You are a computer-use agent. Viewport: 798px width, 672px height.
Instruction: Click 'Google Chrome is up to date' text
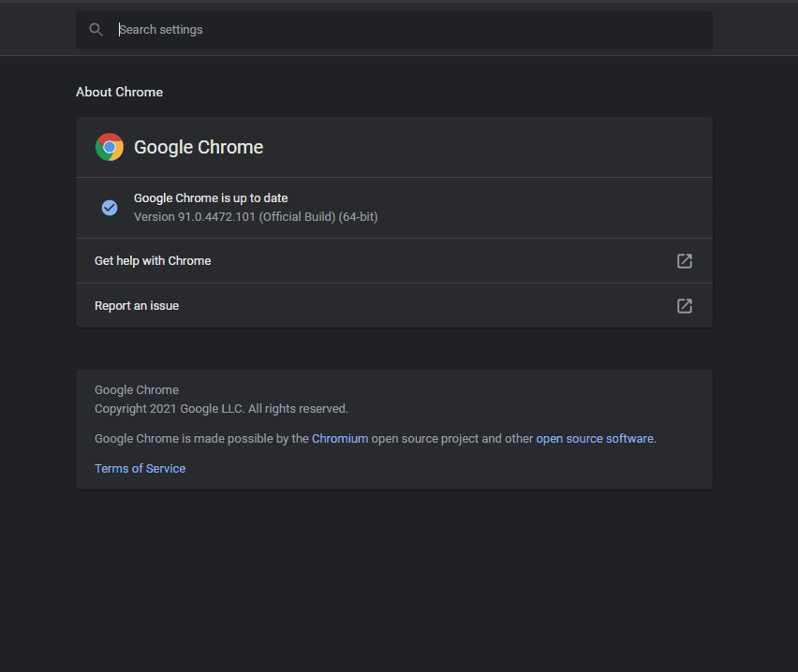[211, 197]
